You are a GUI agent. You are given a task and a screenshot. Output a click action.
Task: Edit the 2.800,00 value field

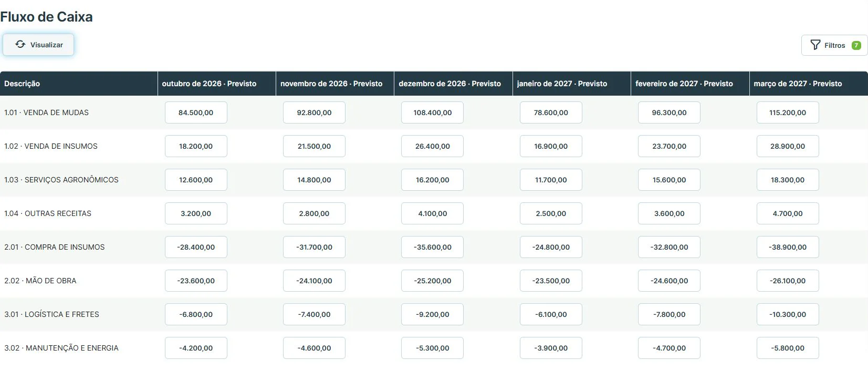[314, 213]
